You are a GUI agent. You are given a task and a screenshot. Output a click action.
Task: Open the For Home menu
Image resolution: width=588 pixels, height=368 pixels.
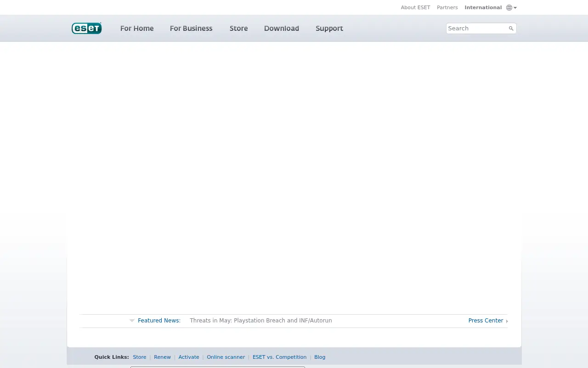[x=137, y=28]
